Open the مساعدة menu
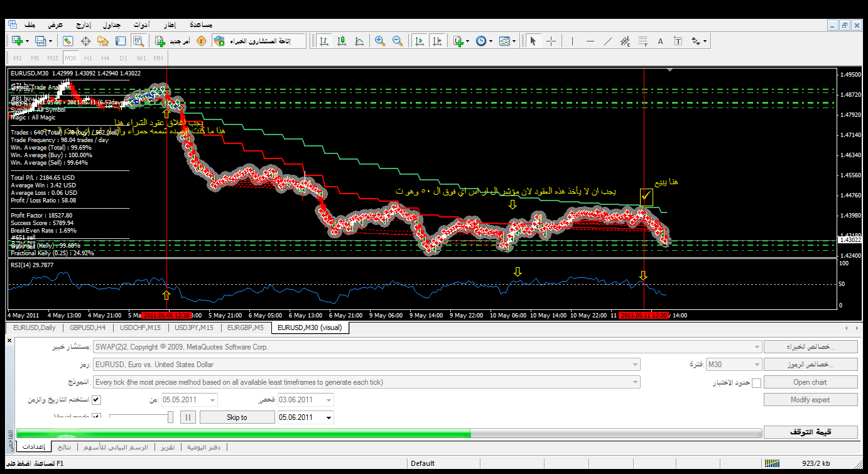 coord(200,25)
